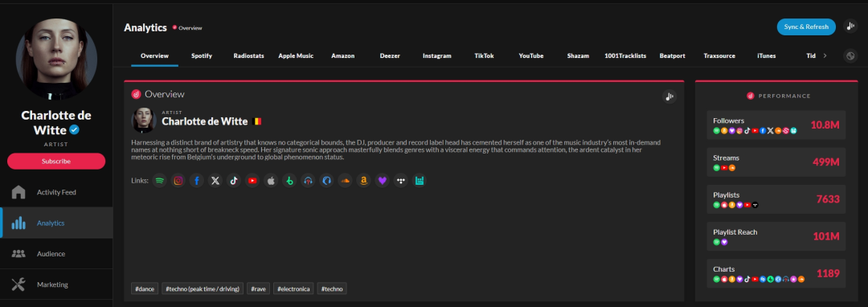Switch to the Beatport tab

pos(672,56)
